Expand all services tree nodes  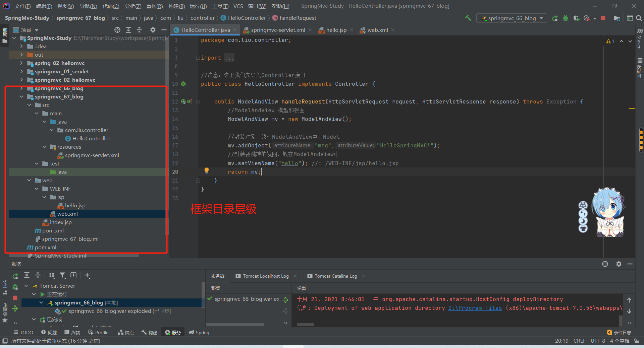(27, 275)
